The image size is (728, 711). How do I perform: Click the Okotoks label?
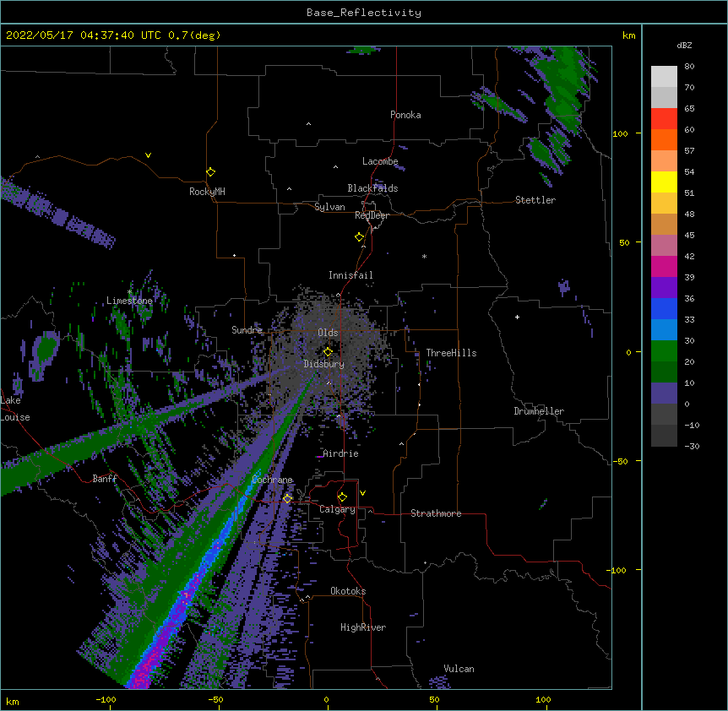pyautogui.click(x=348, y=591)
